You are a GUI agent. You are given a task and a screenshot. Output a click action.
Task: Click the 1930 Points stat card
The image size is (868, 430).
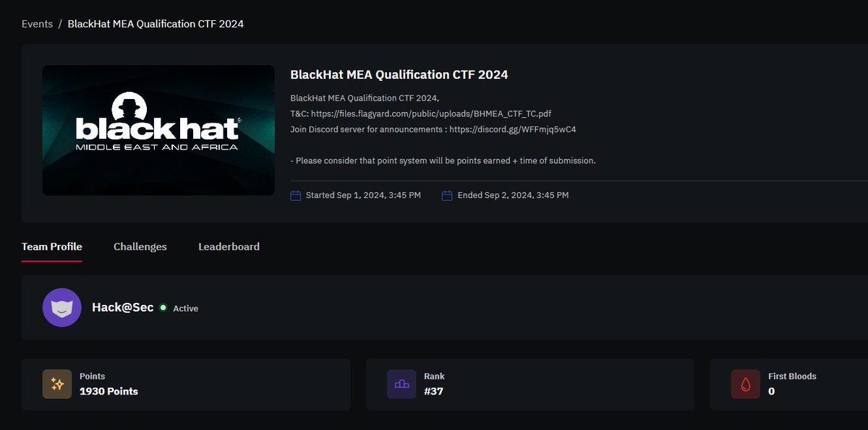[x=186, y=384]
